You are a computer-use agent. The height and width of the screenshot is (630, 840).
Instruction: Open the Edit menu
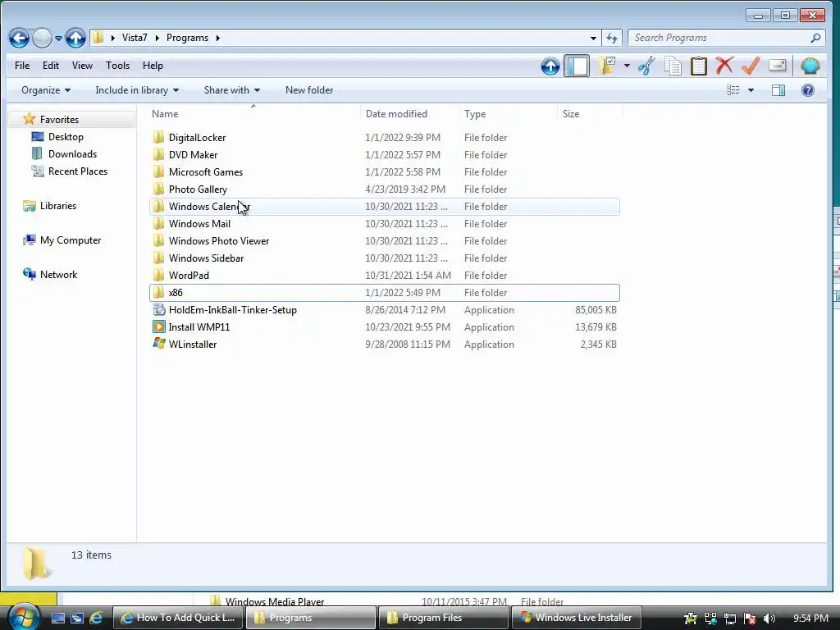(50, 66)
